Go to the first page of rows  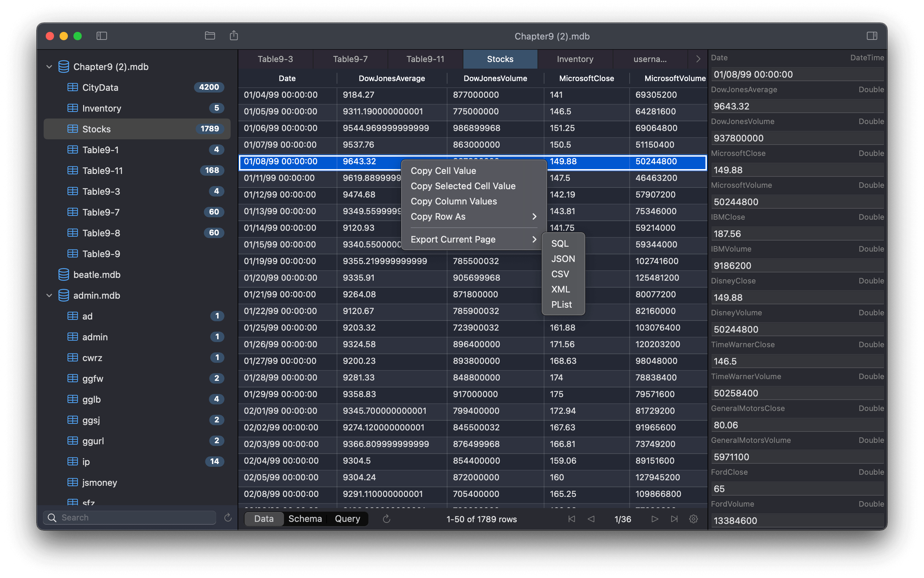coord(571,519)
